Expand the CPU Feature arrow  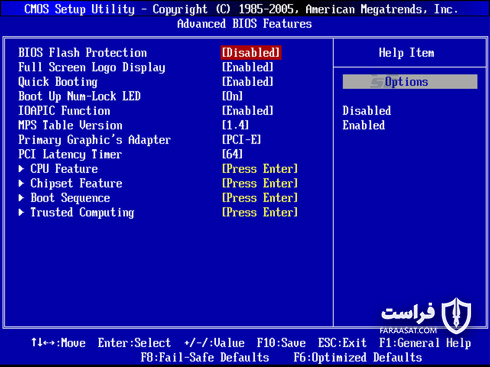(x=21, y=169)
